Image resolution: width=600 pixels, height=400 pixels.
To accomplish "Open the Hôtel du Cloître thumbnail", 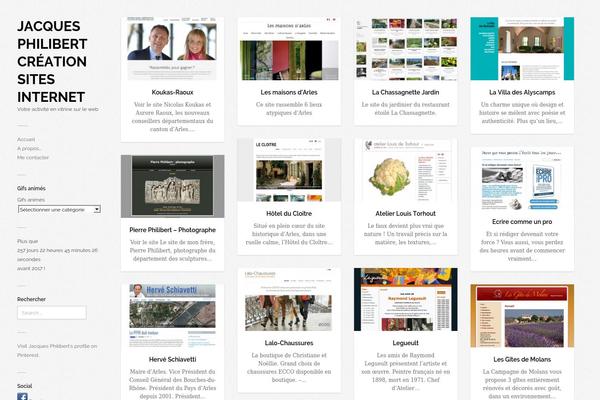I will coord(289,170).
